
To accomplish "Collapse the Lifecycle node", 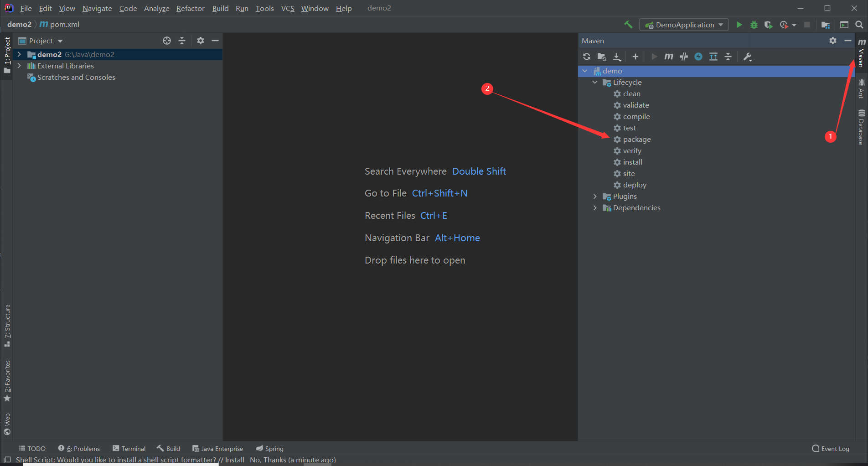I will pos(595,82).
